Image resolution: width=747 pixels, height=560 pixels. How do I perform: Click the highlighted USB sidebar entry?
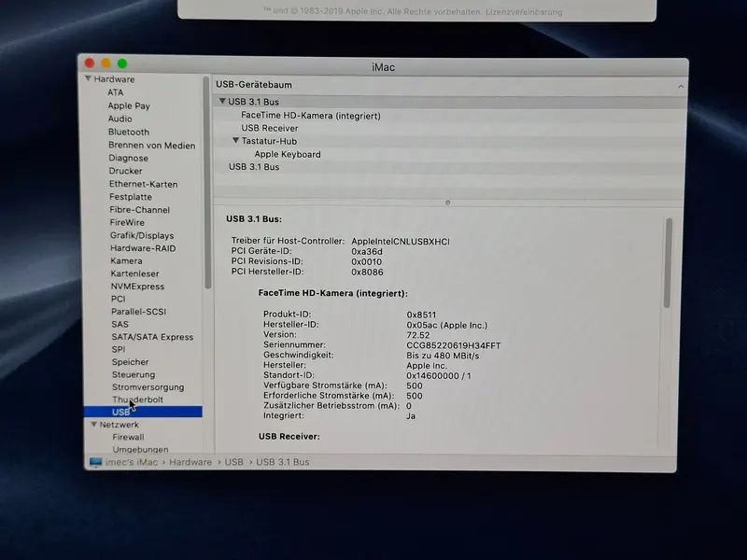pyautogui.click(x=143, y=412)
